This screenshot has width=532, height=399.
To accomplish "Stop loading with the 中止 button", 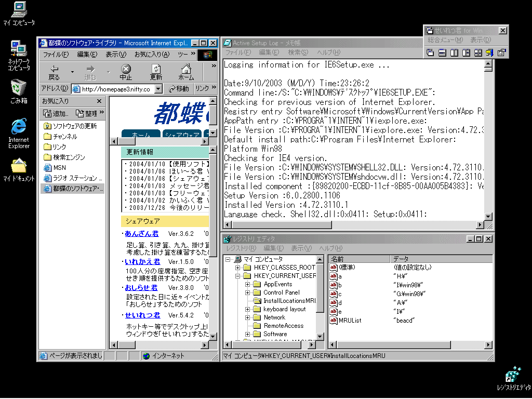I will click(126, 73).
